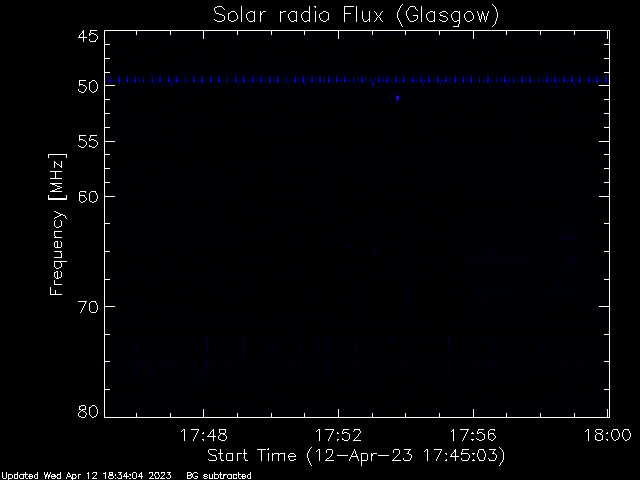This screenshot has height=480, width=640.
Task: Click the blue dashed interference band near 50 MHz
Action: point(357,80)
